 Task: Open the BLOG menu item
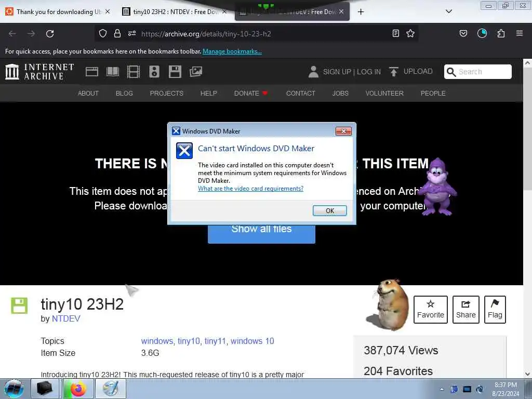click(x=124, y=94)
